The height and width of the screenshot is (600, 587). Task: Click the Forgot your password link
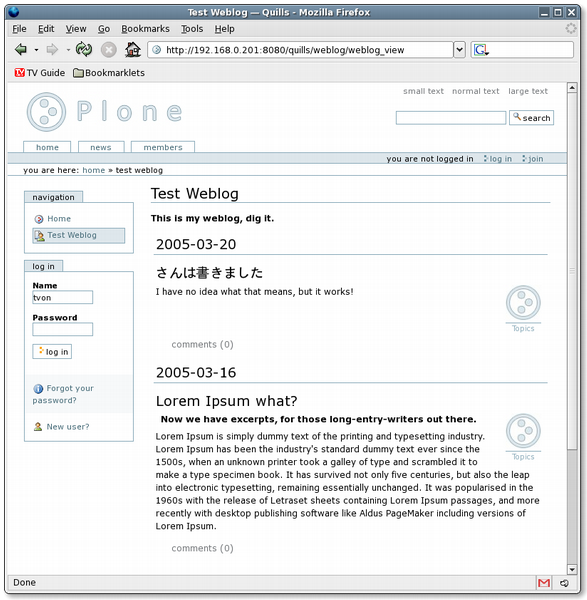tap(63, 394)
